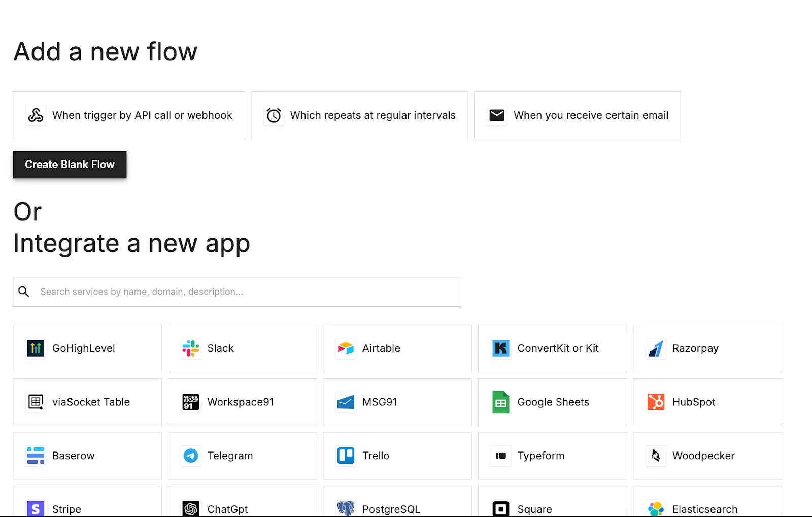Select the Airtable app name
The height and width of the screenshot is (517, 812).
[x=381, y=348]
